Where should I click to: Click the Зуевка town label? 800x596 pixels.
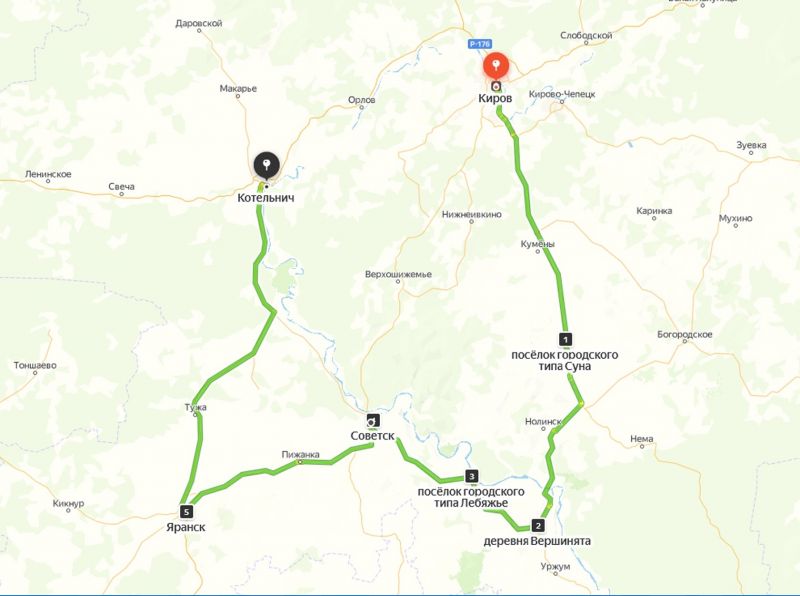(751, 145)
